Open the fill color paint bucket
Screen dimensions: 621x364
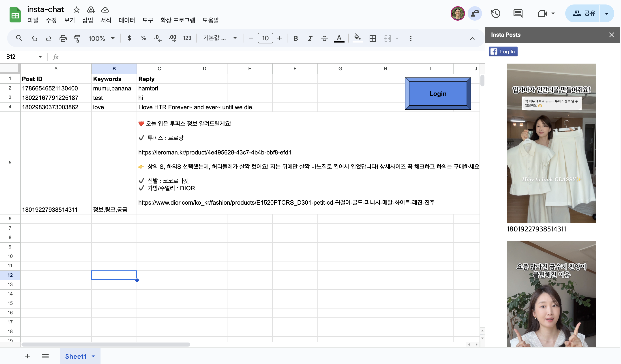(357, 38)
